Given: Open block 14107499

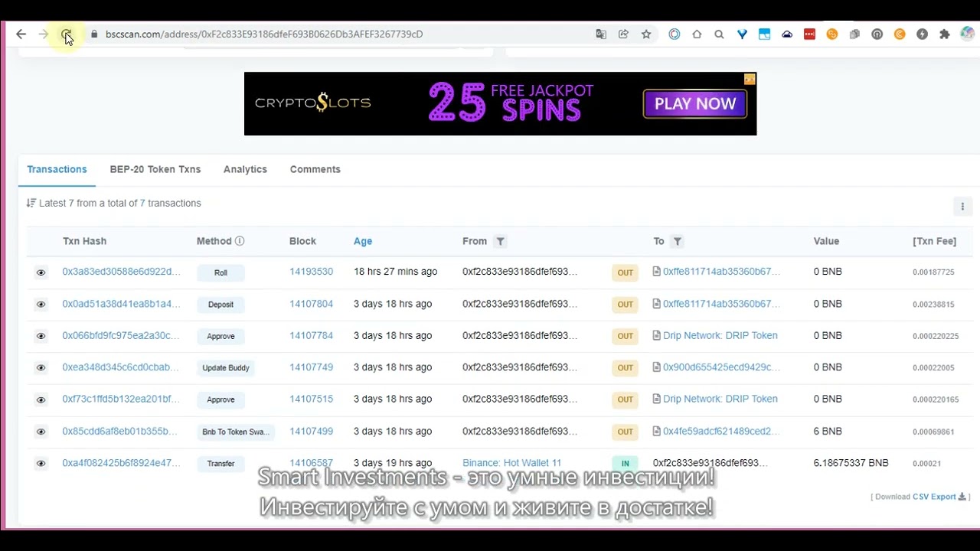Looking at the screenshot, I should [x=311, y=431].
